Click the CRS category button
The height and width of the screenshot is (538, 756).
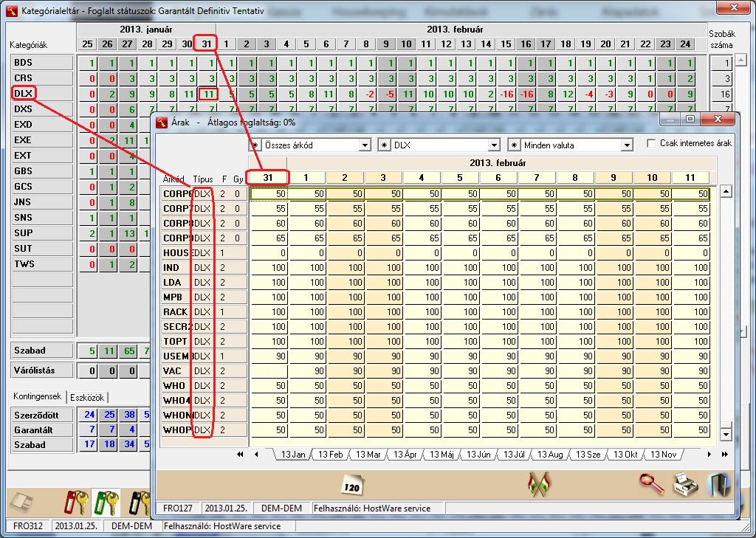(42, 78)
